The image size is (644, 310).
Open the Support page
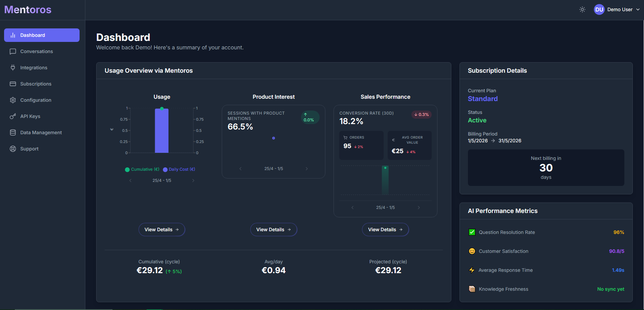pyautogui.click(x=42, y=149)
